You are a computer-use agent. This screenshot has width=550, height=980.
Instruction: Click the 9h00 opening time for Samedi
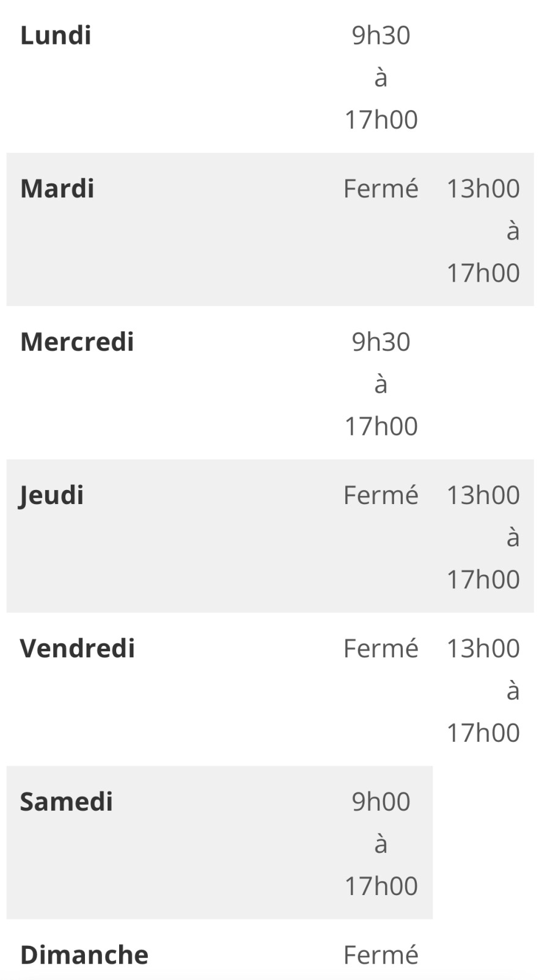pyautogui.click(x=381, y=802)
